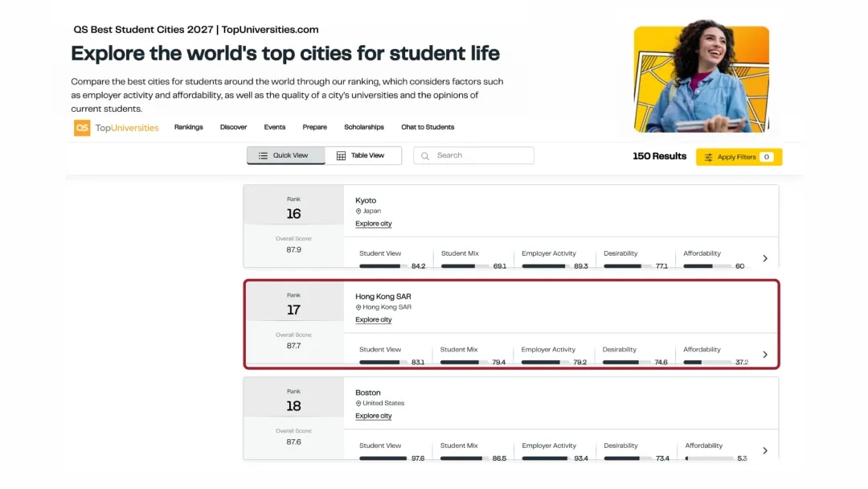This screenshot has width=868, height=489.
Task: Open the Events menu
Action: click(275, 127)
